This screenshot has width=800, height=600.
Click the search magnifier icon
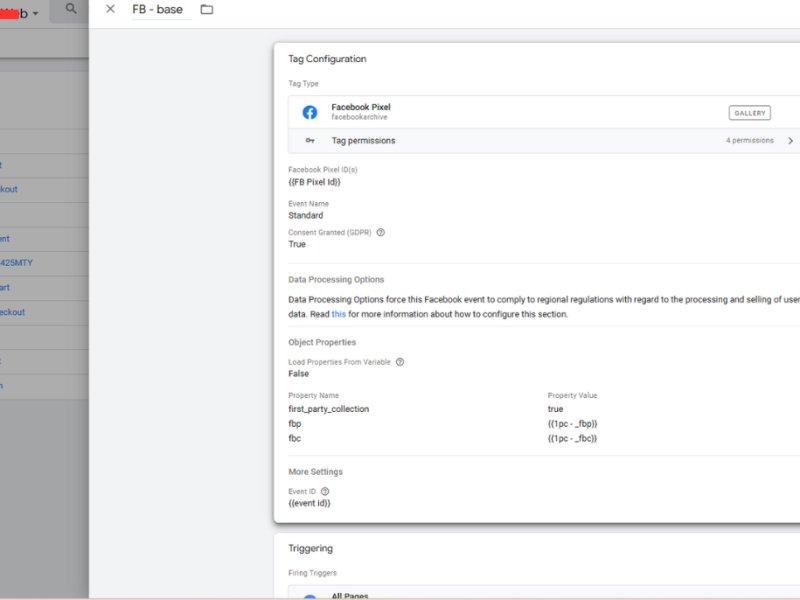tap(71, 9)
